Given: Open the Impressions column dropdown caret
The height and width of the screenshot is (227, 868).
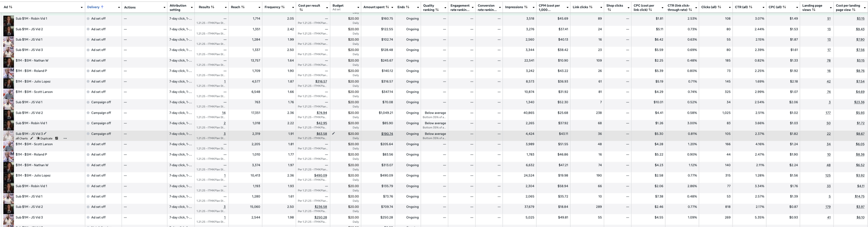Looking at the screenshot, I should [533, 8].
